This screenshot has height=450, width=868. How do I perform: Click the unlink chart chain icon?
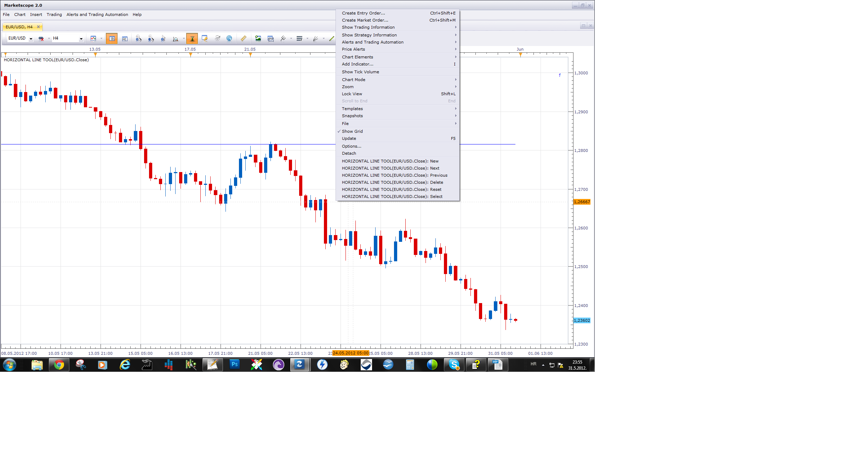coord(41,39)
